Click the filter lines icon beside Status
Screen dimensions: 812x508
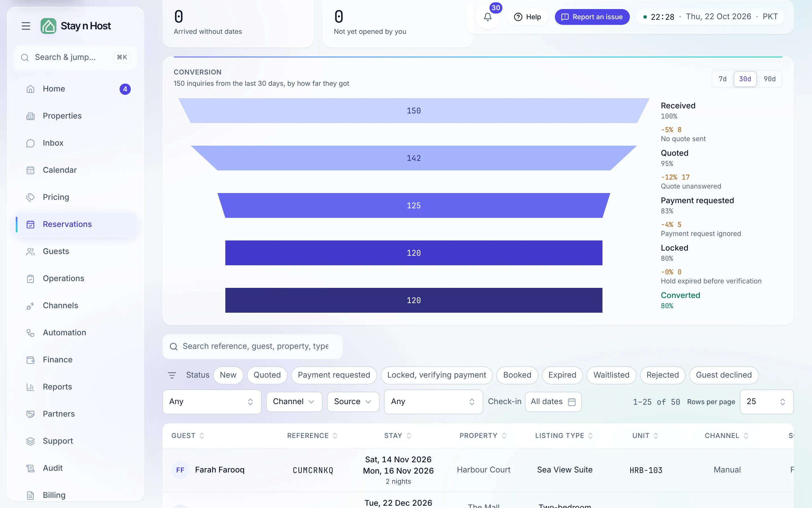point(172,375)
